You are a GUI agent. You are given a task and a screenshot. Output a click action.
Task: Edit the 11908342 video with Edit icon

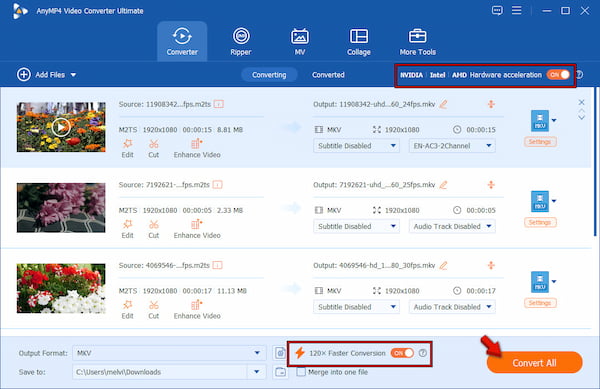coord(127,148)
